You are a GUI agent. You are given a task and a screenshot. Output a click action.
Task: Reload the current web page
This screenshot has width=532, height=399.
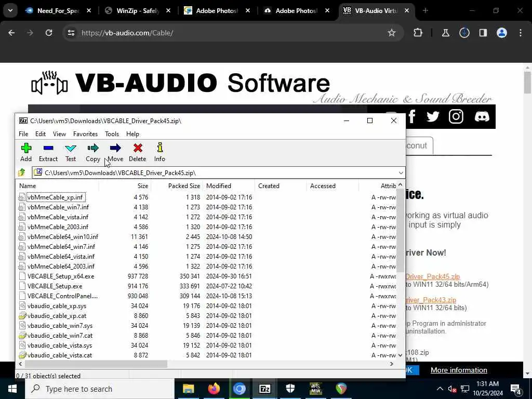(49, 33)
